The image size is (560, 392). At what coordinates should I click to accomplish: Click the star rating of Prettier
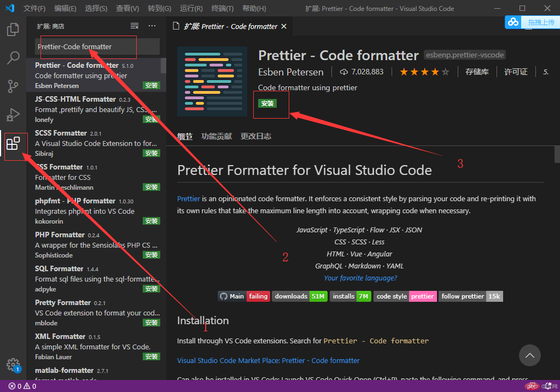point(424,72)
